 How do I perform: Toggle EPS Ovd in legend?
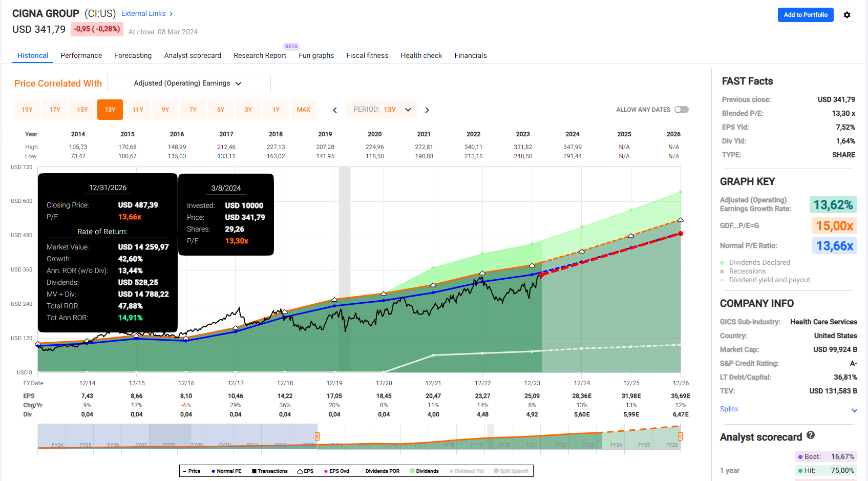click(336, 471)
